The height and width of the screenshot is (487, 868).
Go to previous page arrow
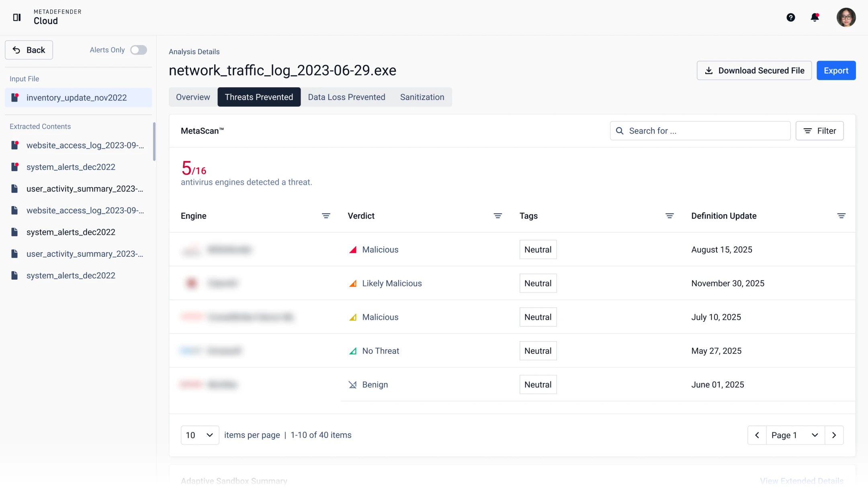pos(757,435)
